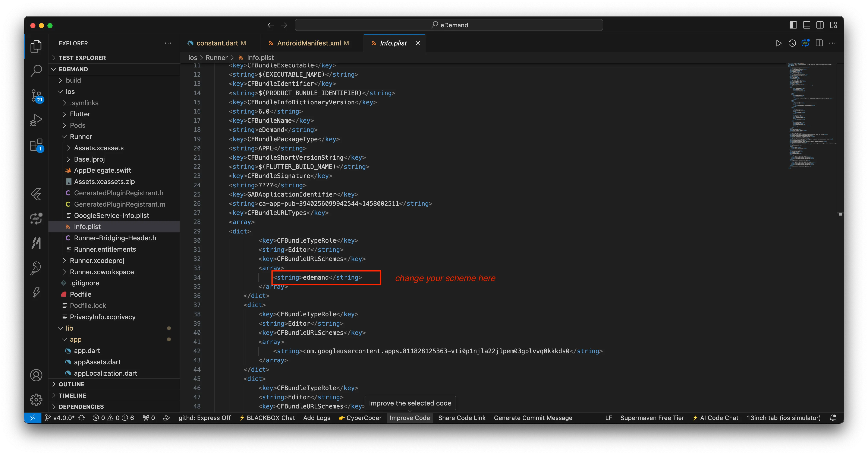Click ios in the breadcrumb path
The width and height of the screenshot is (868, 455).
point(193,58)
